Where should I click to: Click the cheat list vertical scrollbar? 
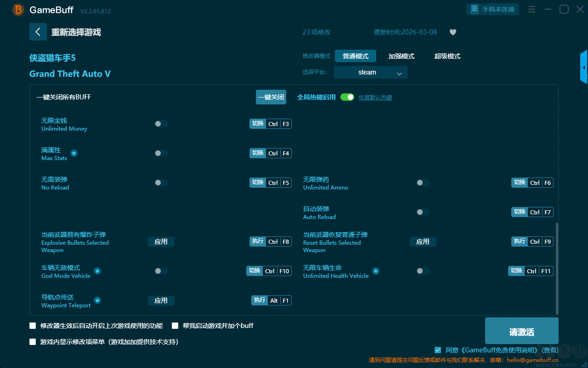point(557,268)
